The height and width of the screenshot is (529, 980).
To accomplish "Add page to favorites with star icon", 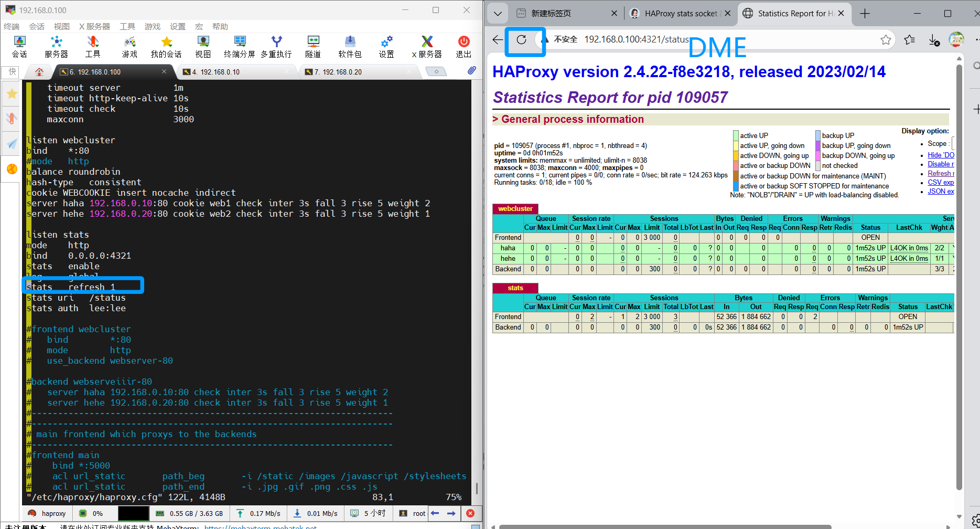I will pyautogui.click(x=886, y=40).
